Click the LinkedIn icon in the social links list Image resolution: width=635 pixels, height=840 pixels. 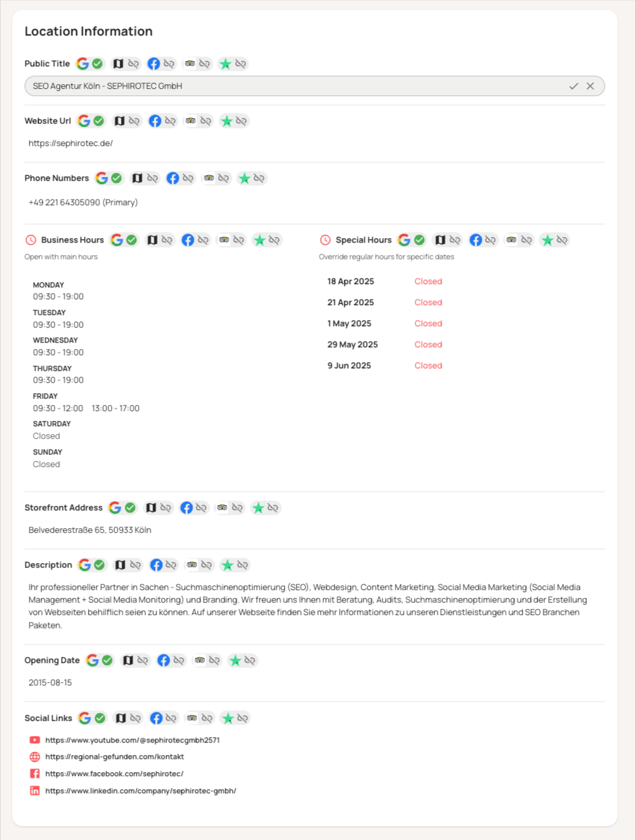coord(35,791)
